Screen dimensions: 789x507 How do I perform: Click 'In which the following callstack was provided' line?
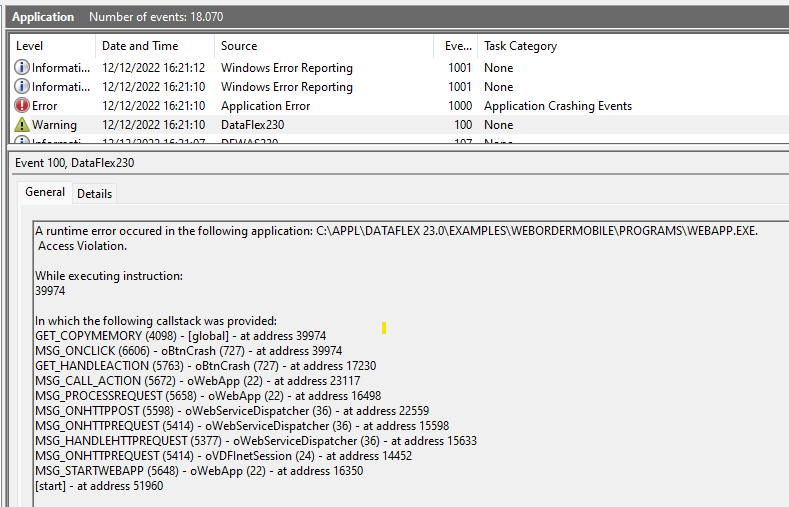pyautogui.click(x=156, y=321)
